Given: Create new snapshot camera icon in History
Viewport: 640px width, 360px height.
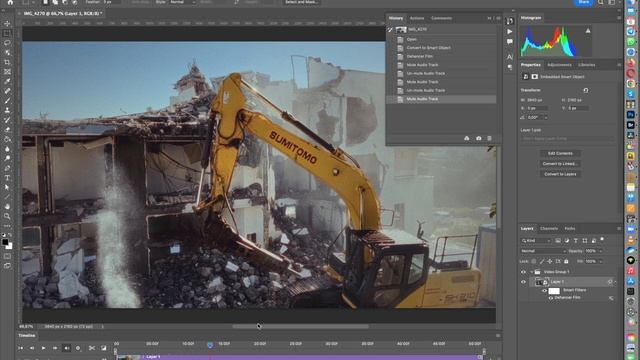Looking at the screenshot, I should [x=478, y=138].
